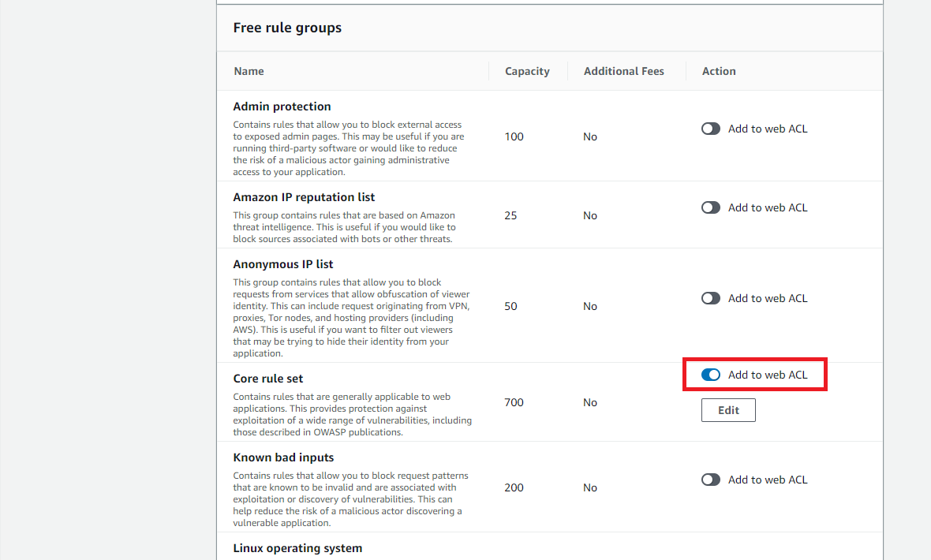This screenshot has width=931, height=560.
Task: Click the Core rule set capacity value
Action: (x=514, y=402)
